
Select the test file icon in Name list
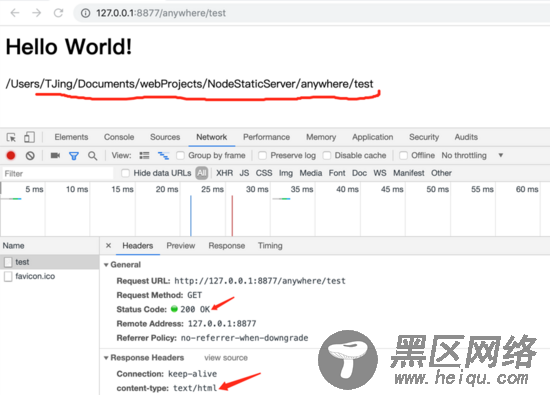(8, 262)
